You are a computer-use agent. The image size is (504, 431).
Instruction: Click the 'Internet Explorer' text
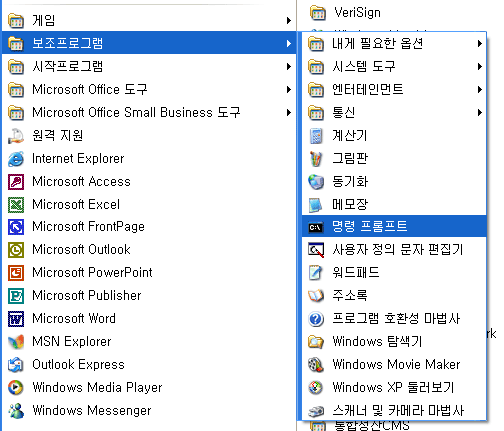[x=78, y=159]
